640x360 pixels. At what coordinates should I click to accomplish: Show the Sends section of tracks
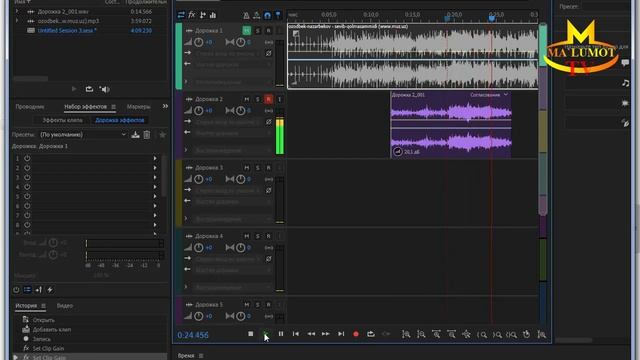(202, 15)
